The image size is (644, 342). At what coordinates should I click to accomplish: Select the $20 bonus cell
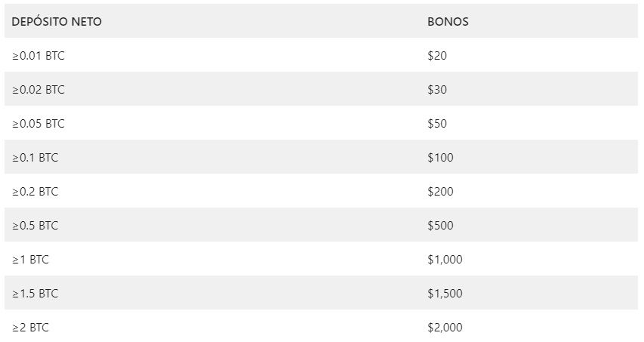(x=437, y=55)
